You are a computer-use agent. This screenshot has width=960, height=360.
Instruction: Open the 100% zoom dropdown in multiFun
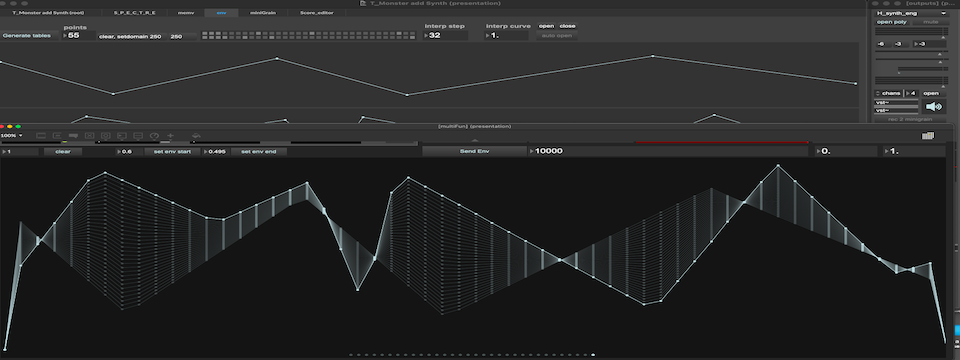click(x=12, y=135)
